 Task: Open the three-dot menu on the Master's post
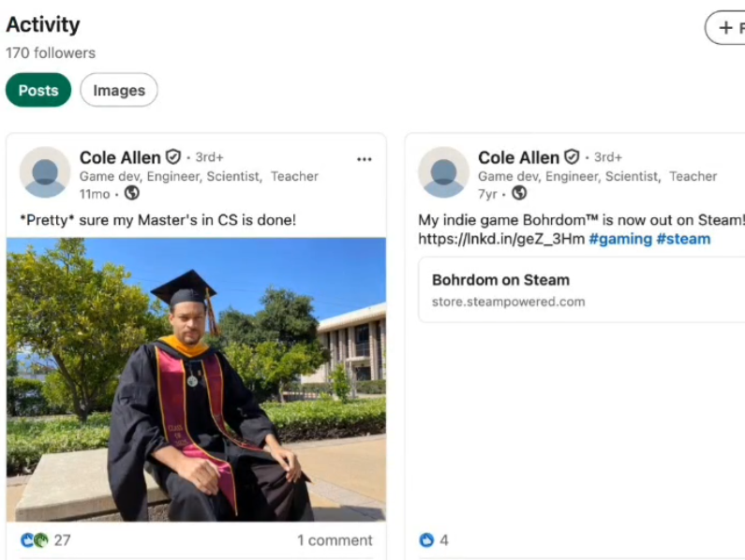(364, 159)
